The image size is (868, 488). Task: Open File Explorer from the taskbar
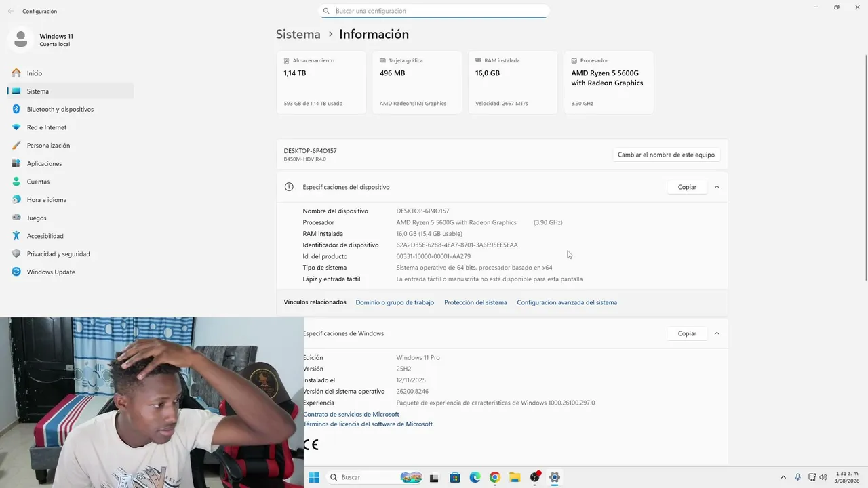515,477
